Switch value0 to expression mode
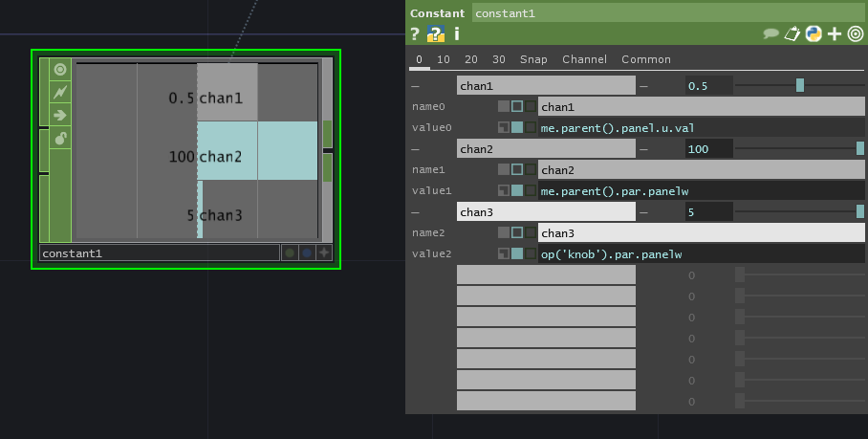 click(517, 127)
